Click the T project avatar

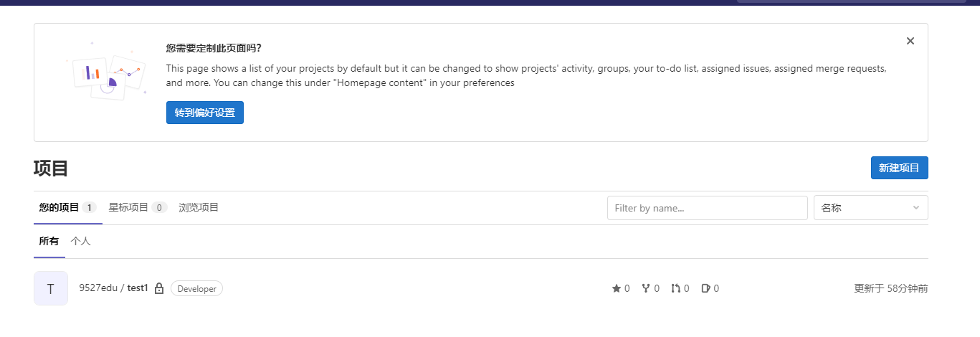(x=51, y=288)
